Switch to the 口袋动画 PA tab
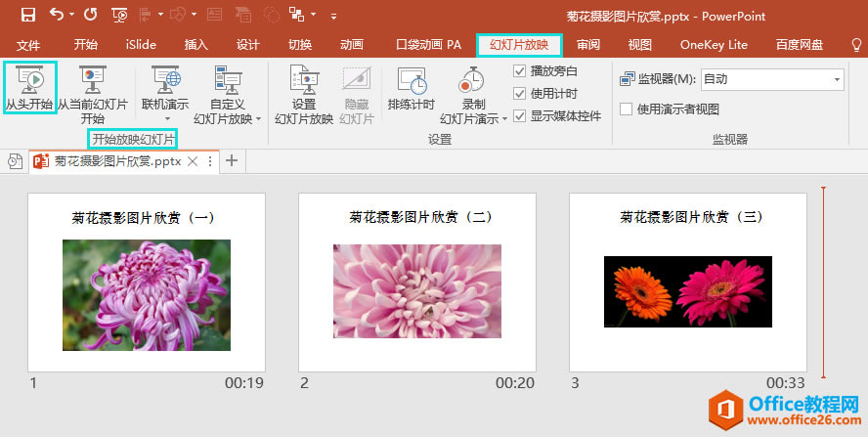The height and width of the screenshot is (437, 868). click(429, 44)
